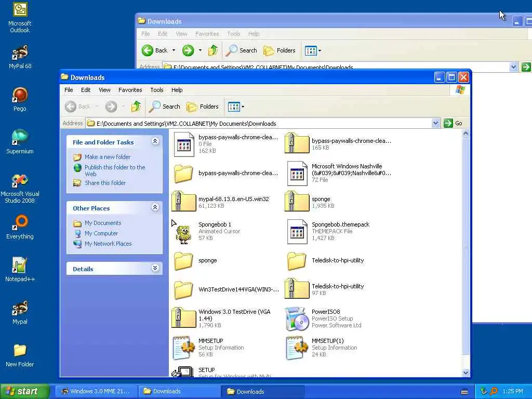Viewport: 532px width, 399px height.
Task: Click scroll down arrow of file list
Action: (466, 373)
